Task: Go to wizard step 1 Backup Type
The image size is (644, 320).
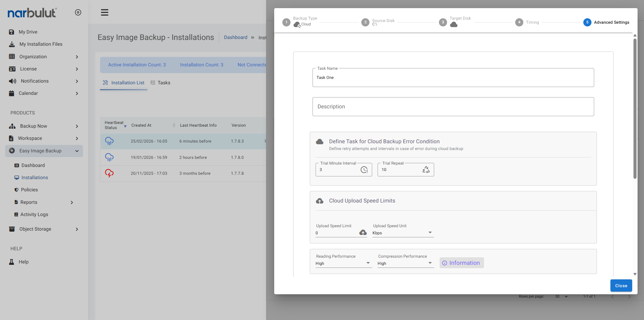Action: coord(286,22)
